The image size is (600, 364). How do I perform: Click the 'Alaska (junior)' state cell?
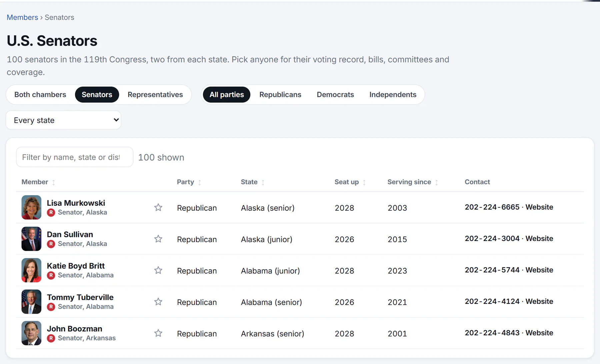(x=267, y=239)
